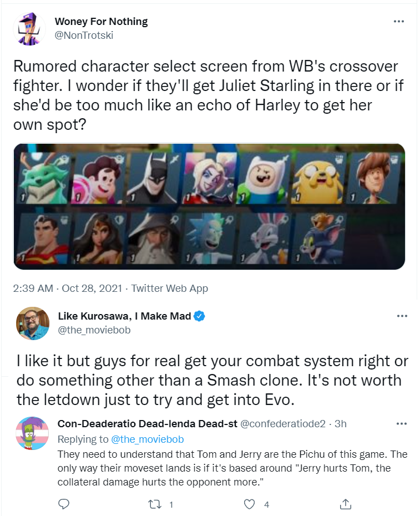The width and height of the screenshot is (420, 516).
Task: Click the Like Kurosawa, I Make Mad name
Action: (x=124, y=316)
